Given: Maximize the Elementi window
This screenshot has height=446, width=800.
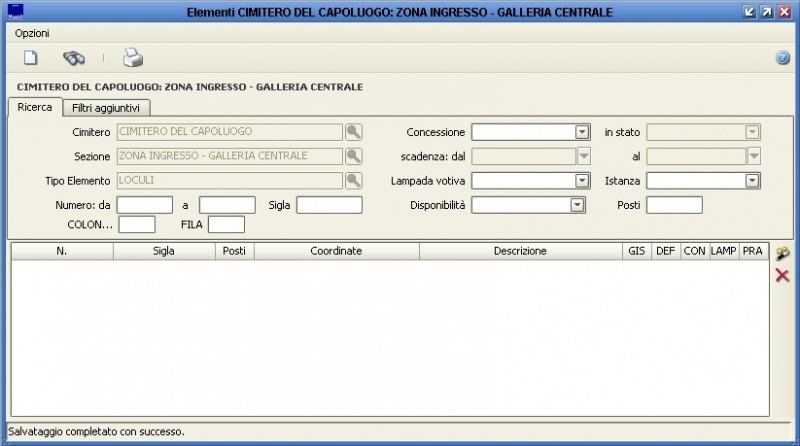Looking at the screenshot, I should click(767, 12).
